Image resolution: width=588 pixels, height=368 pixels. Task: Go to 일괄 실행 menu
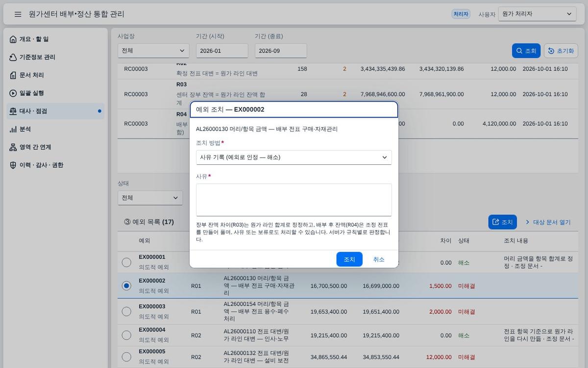55,93
